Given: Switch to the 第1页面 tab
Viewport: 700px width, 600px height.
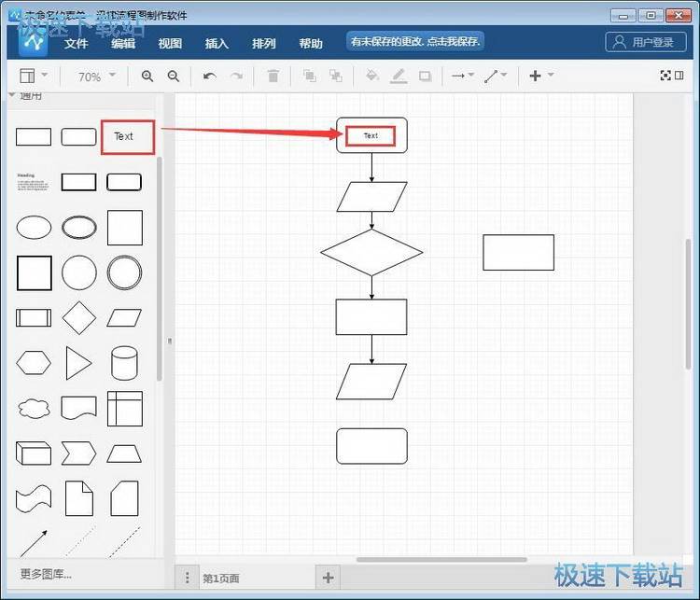Looking at the screenshot, I should [x=221, y=579].
